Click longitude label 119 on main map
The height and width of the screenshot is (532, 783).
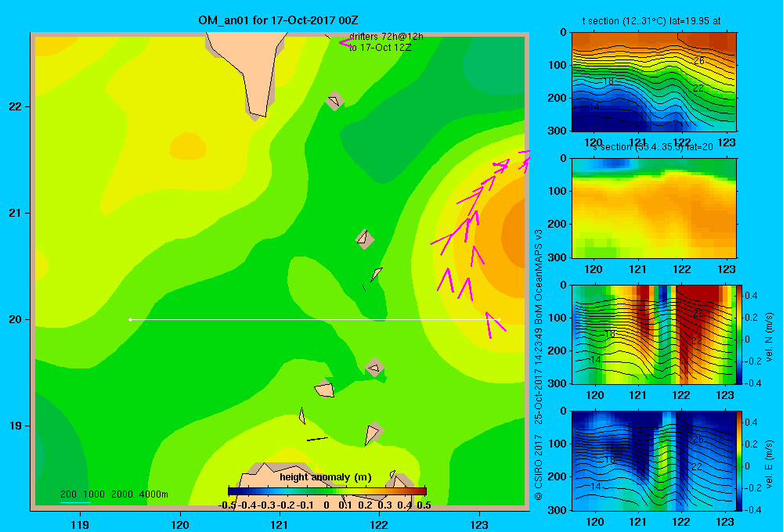[x=80, y=524]
